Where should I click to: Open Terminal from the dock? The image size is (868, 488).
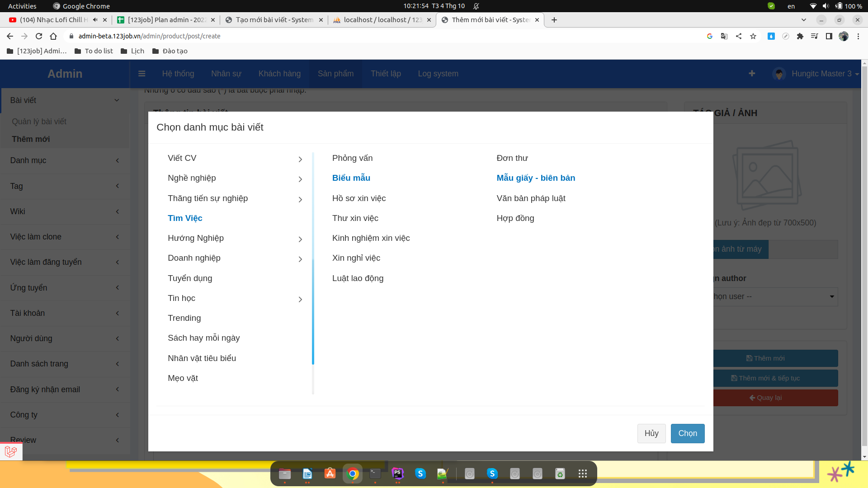point(375,474)
